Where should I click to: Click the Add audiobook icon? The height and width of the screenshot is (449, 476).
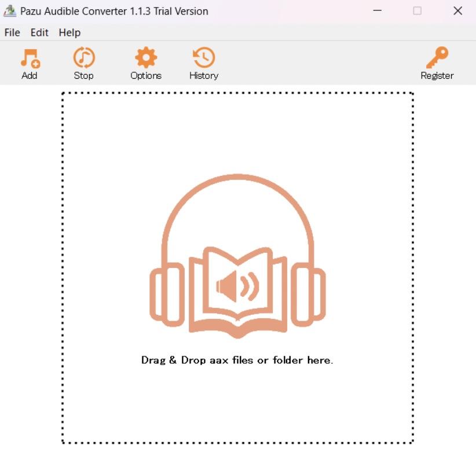[30, 58]
